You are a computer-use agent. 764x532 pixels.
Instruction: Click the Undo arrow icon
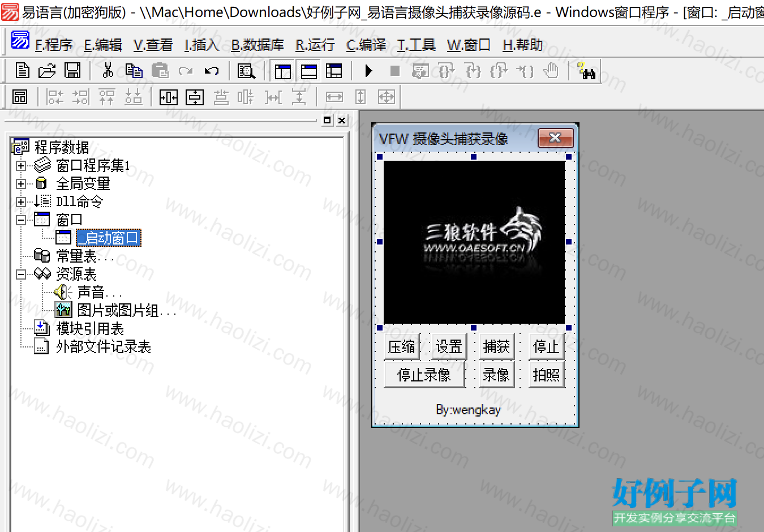click(212, 71)
